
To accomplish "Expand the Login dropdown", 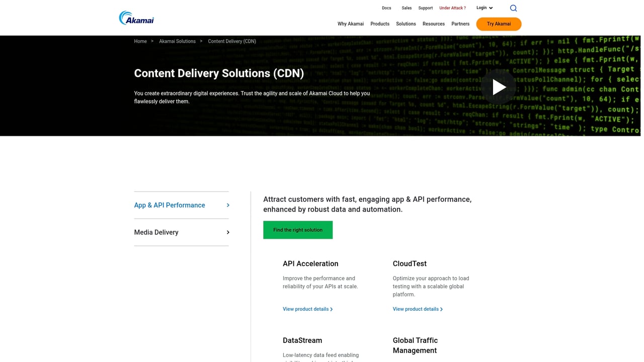I will point(484,8).
